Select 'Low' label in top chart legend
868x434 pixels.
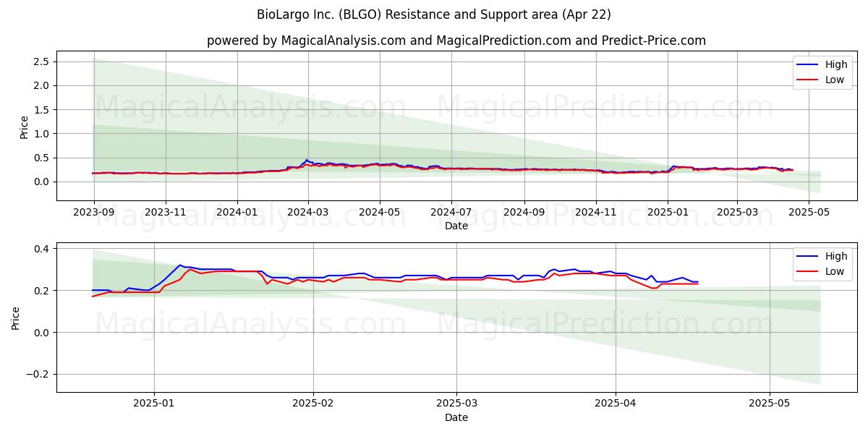[x=835, y=80]
